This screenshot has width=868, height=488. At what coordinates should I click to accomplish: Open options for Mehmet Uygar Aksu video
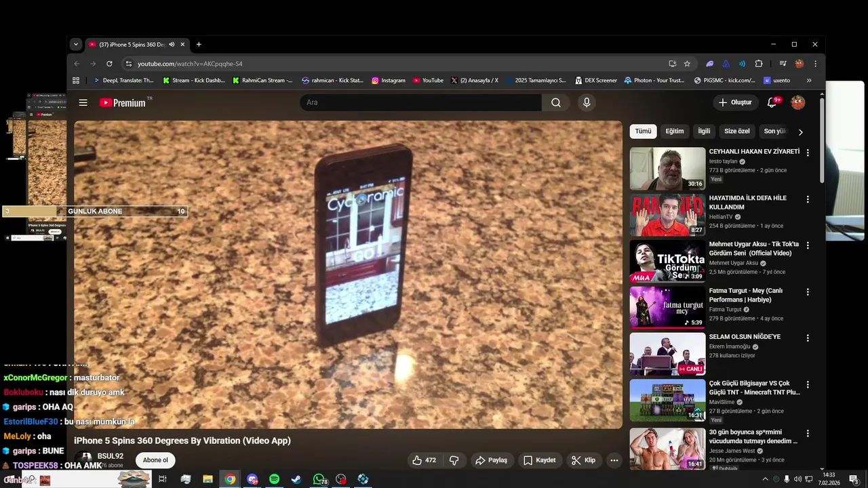[808, 245]
